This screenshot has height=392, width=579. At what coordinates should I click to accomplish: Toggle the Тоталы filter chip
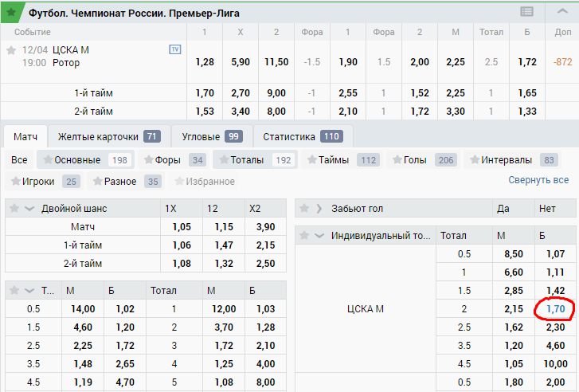[x=255, y=160]
